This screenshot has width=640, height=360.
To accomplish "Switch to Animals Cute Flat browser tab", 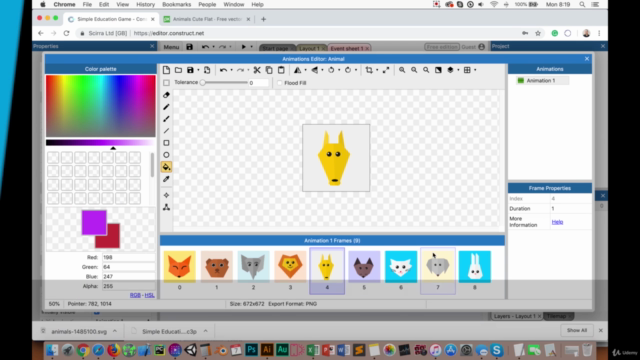I will tap(207, 19).
